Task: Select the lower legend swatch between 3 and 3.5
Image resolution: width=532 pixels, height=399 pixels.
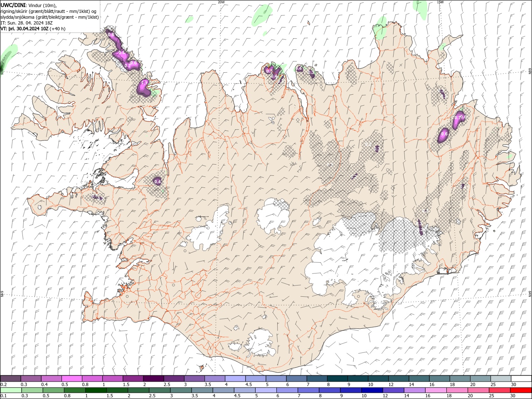Action: coord(181,390)
